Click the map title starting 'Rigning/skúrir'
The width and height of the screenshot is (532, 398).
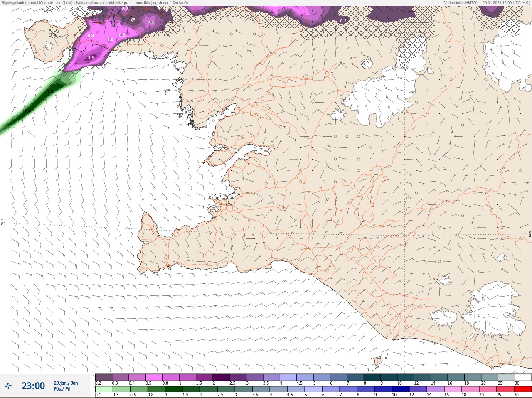94,2
